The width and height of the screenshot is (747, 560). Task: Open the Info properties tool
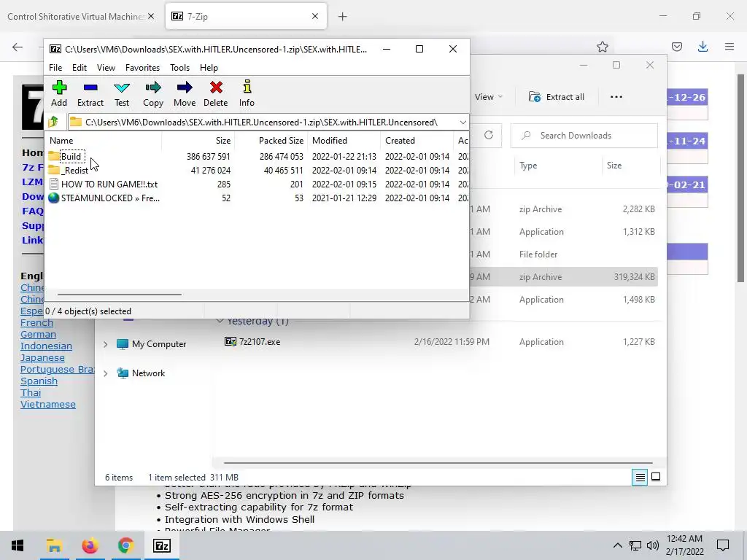pos(247,94)
